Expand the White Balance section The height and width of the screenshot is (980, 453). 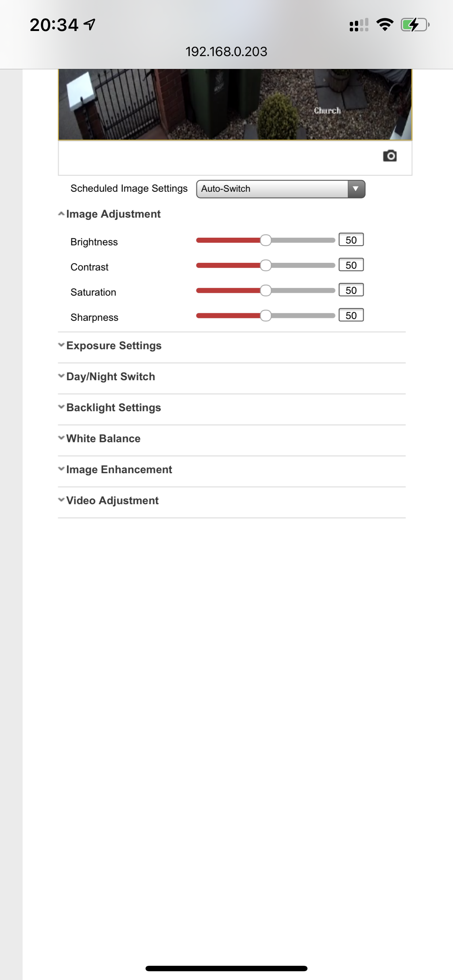click(x=103, y=439)
